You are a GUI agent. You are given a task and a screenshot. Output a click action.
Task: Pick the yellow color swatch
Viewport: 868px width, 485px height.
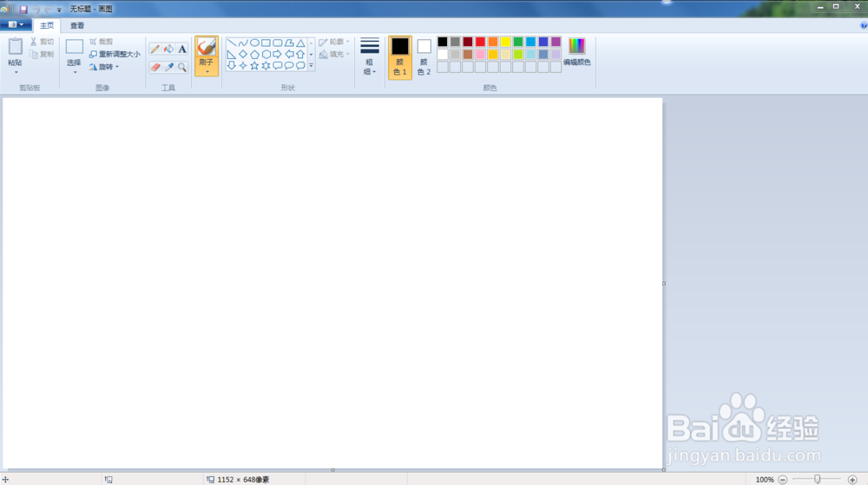(x=505, y=42)
